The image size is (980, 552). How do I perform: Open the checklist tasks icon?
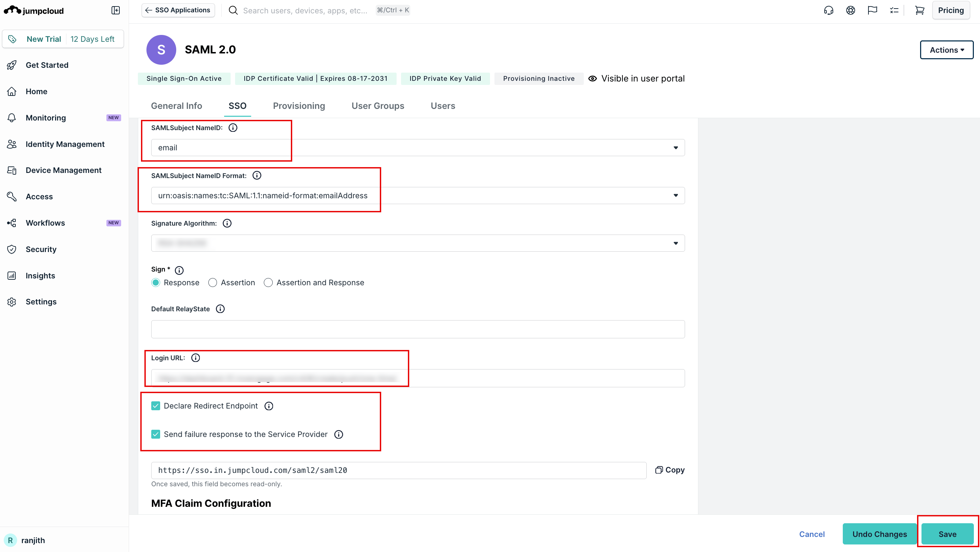pyautogui.click(x=894, y=10)
